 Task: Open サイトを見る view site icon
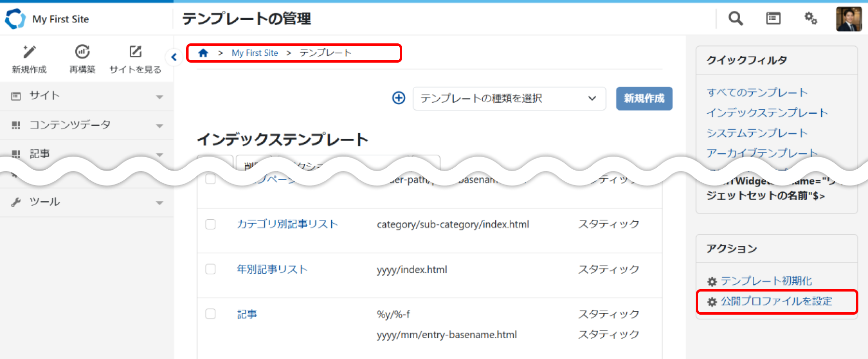pyautogui.click(x=135, y=52)
